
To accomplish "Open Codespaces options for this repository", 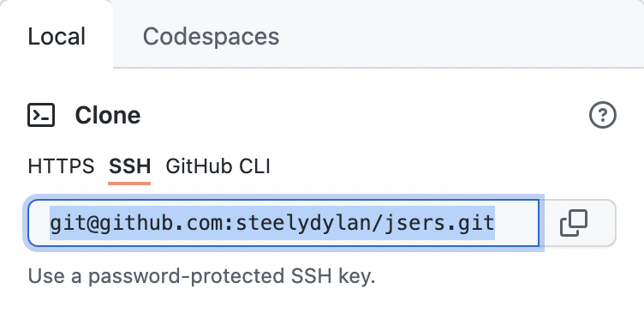I will point(211,36).
